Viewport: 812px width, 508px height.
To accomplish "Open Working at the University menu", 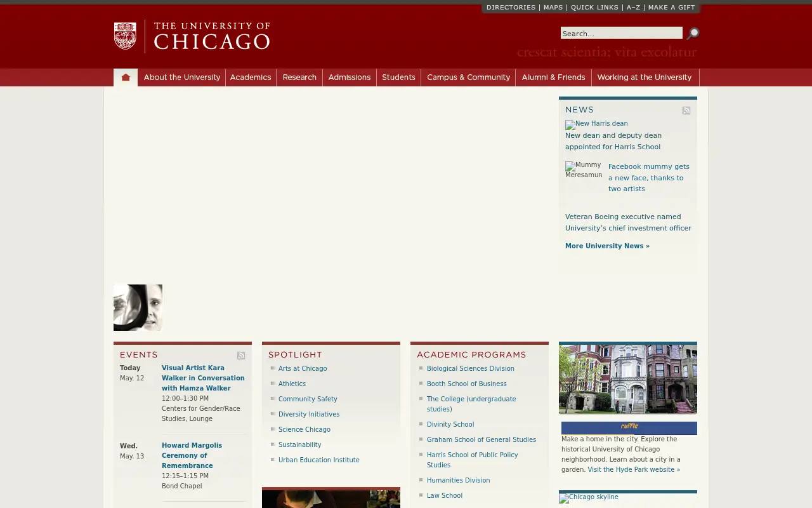I will coord(645,77).
